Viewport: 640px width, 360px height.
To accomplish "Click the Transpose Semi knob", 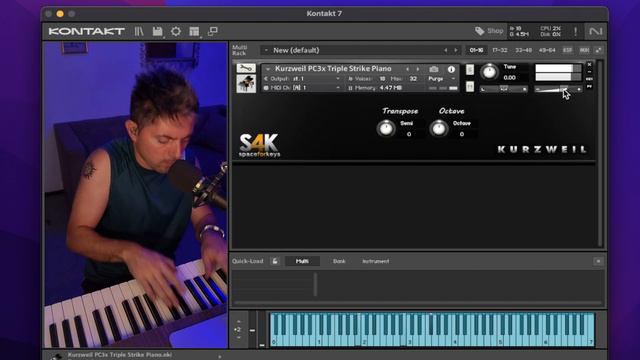I will coord(386,129).
